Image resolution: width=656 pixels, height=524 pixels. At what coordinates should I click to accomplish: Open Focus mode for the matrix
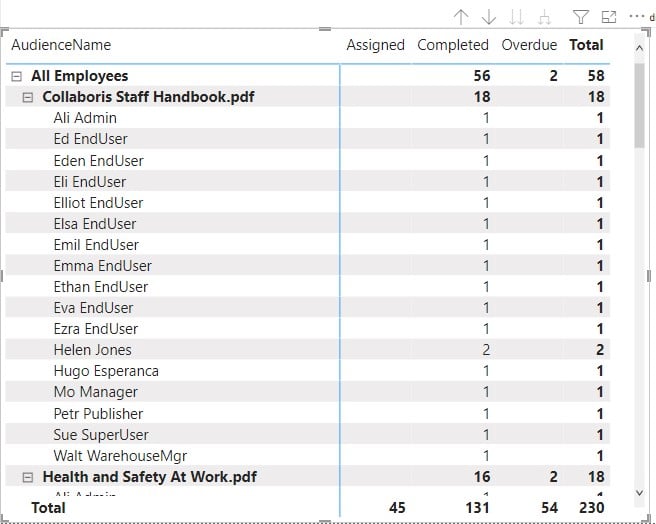coord(609,17)
